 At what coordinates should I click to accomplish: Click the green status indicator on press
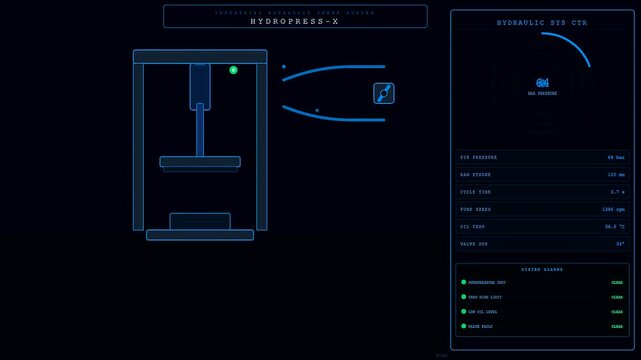click(233, 70)
